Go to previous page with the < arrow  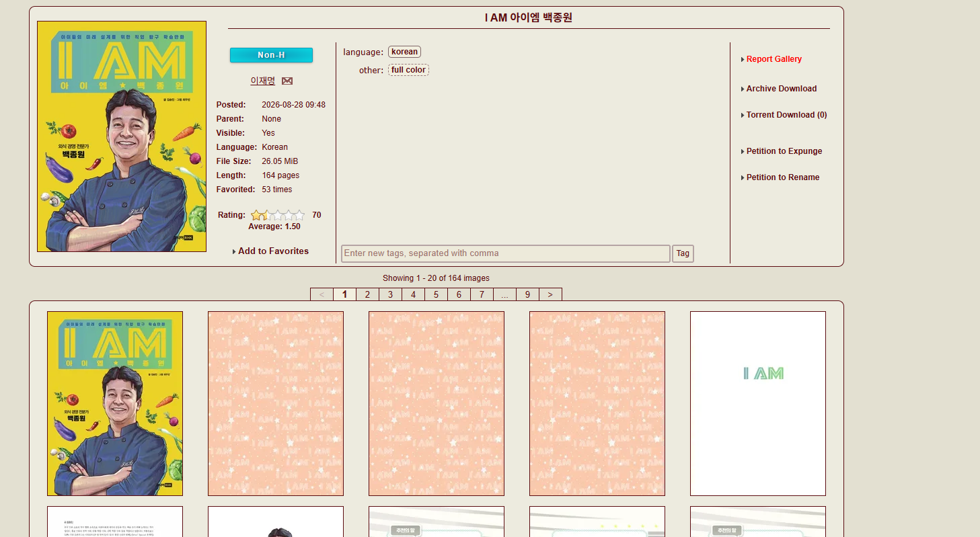[322, 294]
